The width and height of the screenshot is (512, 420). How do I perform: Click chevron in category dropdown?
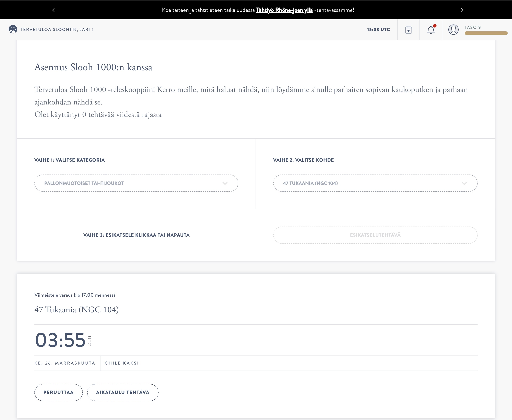pos(225,183)
